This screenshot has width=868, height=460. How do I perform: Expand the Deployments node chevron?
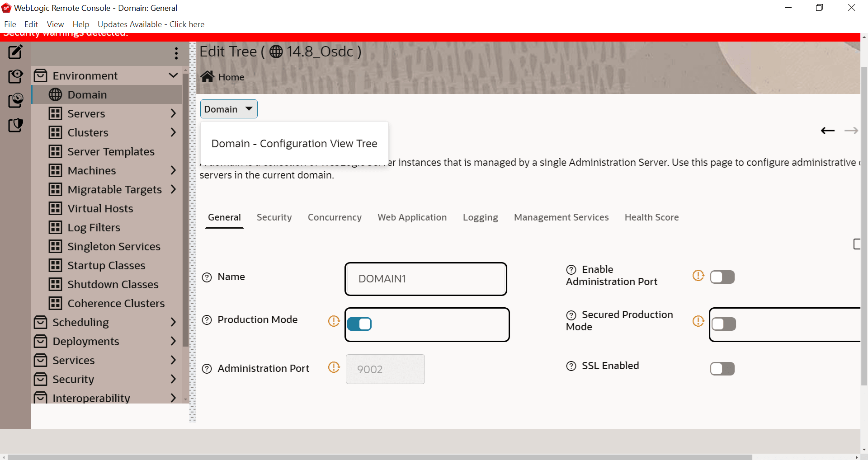coord(173,341)
